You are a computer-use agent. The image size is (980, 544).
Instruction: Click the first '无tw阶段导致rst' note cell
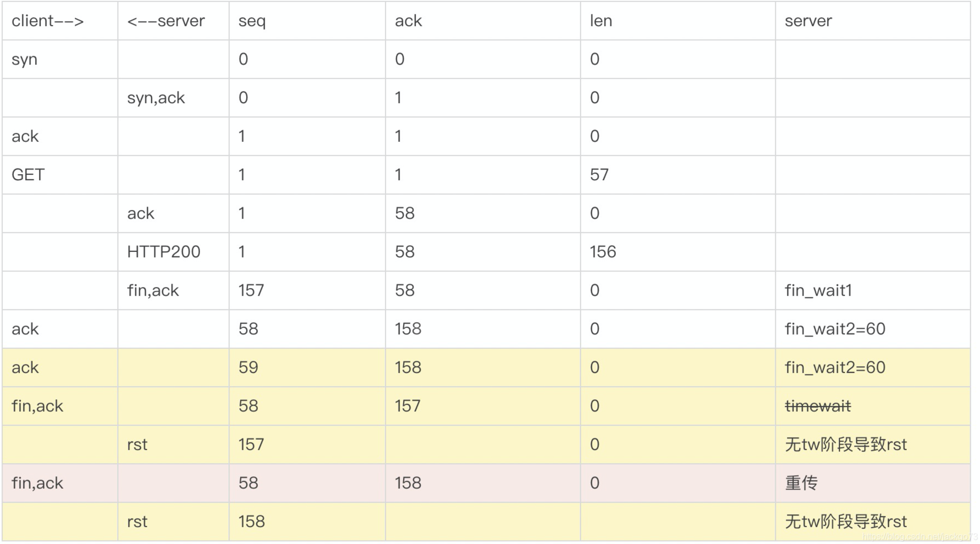coord(846,445)
